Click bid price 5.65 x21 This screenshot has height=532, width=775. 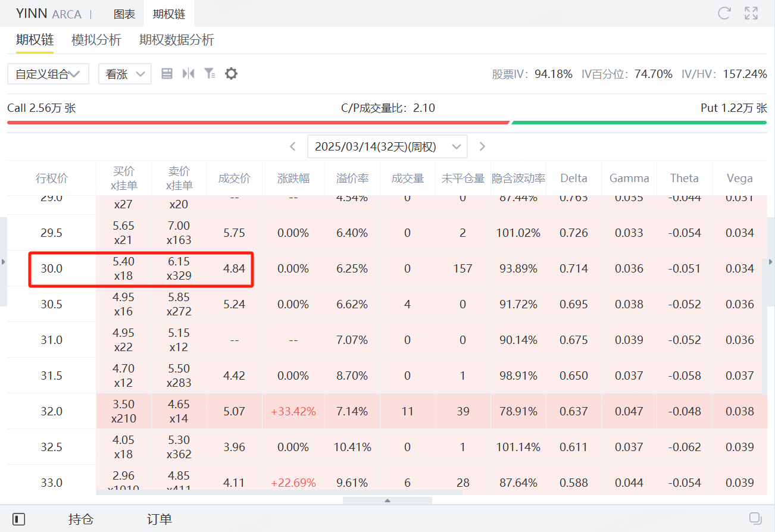124,233
